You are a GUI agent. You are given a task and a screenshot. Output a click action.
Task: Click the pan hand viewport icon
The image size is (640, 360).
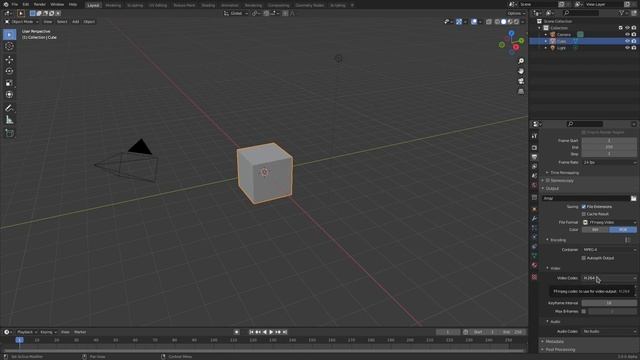(521, 71)
